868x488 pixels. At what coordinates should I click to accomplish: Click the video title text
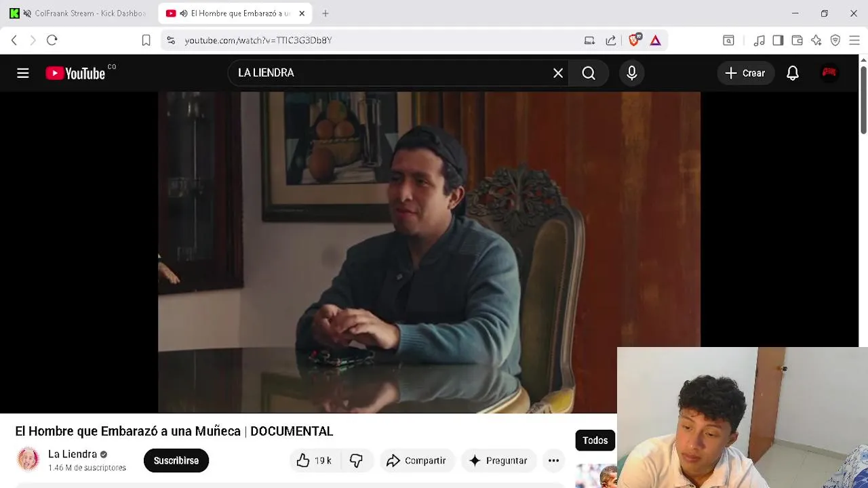(174, 431)
